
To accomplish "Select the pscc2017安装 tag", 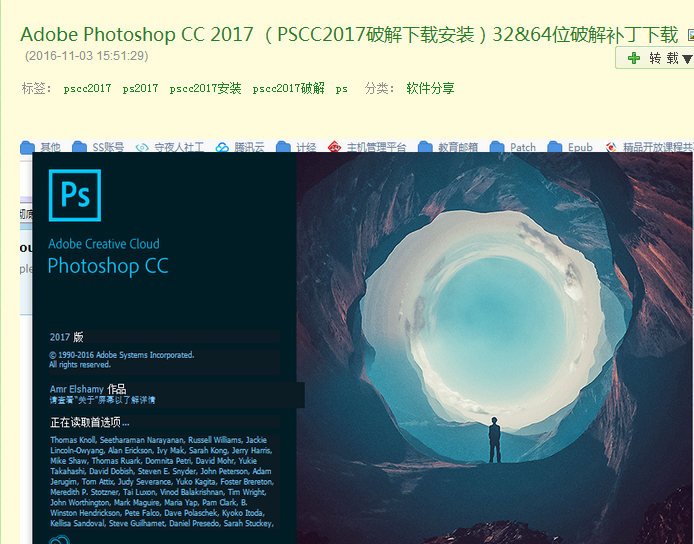I will pyautogui.click(x=205, y=89).
